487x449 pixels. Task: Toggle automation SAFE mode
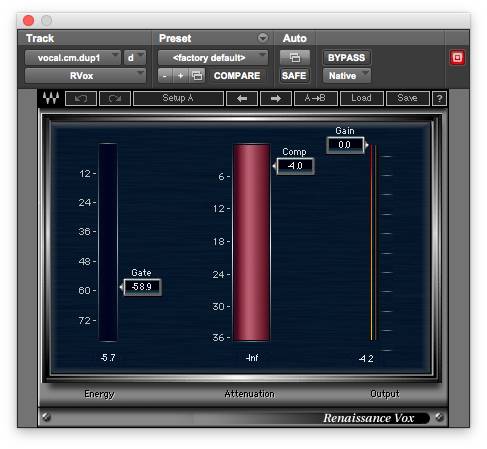click(x=294, y=76)
